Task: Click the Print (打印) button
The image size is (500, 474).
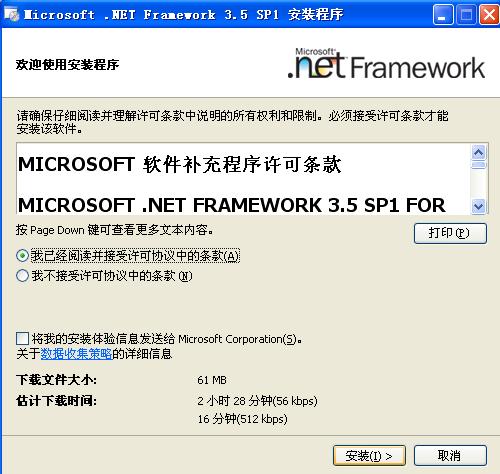Action: (450, 233)
